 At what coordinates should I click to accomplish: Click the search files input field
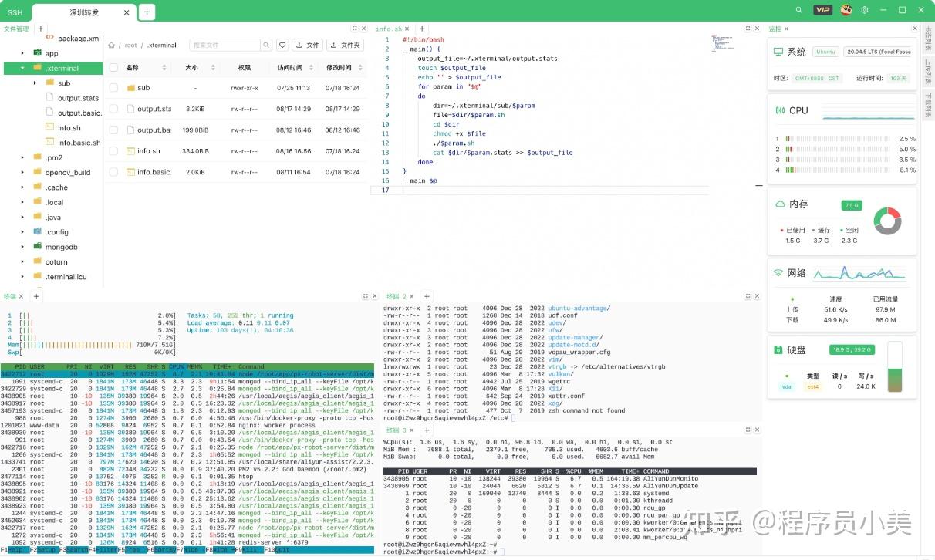click(x=224, y=46)
